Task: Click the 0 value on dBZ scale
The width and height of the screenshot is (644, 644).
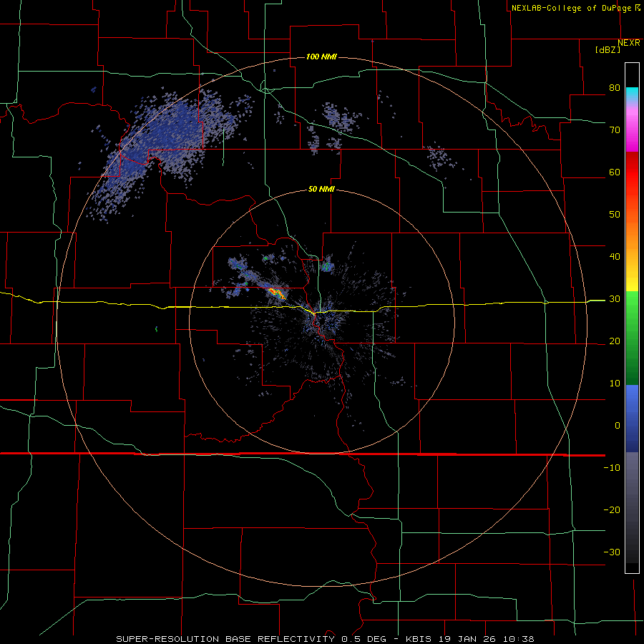Action: pyautogui.click(x=618, y=426)
